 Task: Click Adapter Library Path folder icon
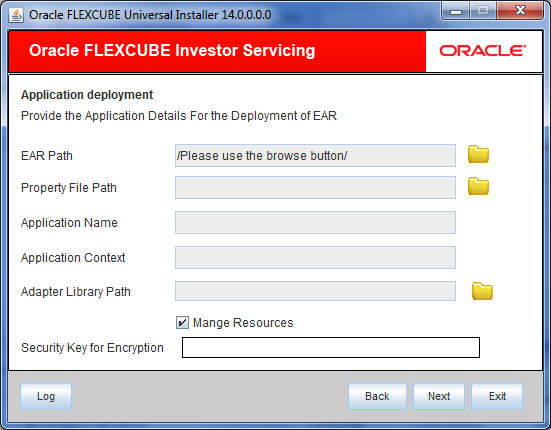pyautogui.click(x=482, y=291)
